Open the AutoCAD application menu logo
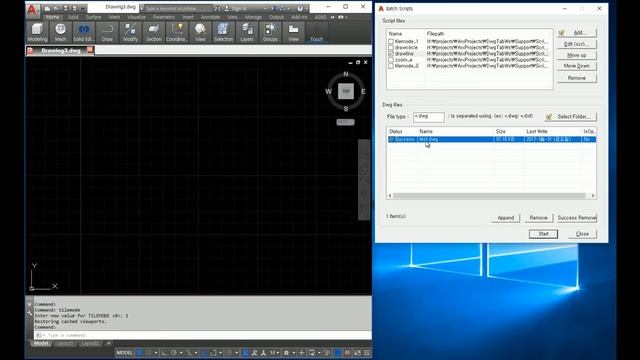Screen dimensions: 640x360 pyautogui.click(x=33, y=10)
